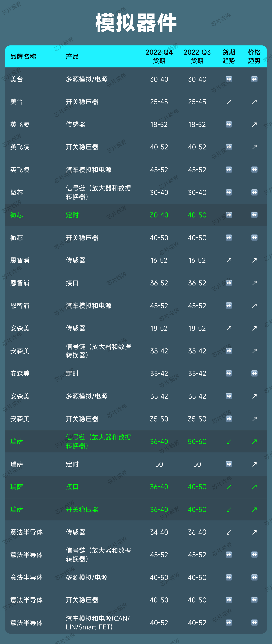Click 货期趋势 up arrow for 美台 开关稳压器
Image resolution: width=272 pixels, height=644 pixels.
click(229, 102)
